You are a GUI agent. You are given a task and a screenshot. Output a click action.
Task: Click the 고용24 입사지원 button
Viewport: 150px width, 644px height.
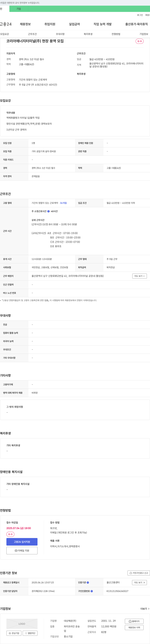pos(22,542)
